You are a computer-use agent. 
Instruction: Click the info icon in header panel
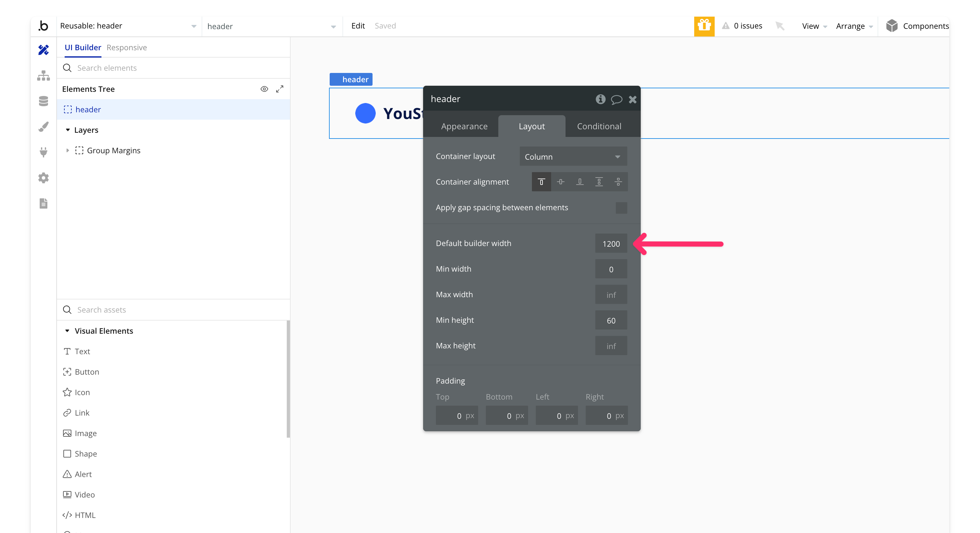(600, 99)
